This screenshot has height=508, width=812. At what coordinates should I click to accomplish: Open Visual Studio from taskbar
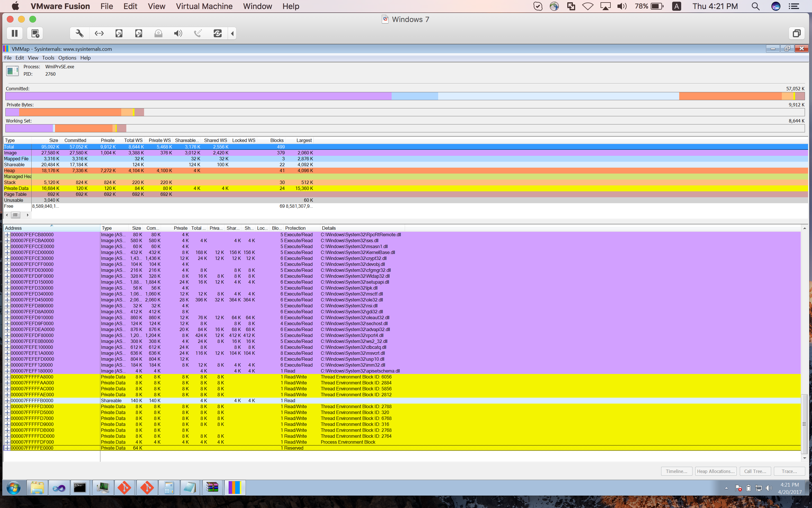[x=59, y=487]
